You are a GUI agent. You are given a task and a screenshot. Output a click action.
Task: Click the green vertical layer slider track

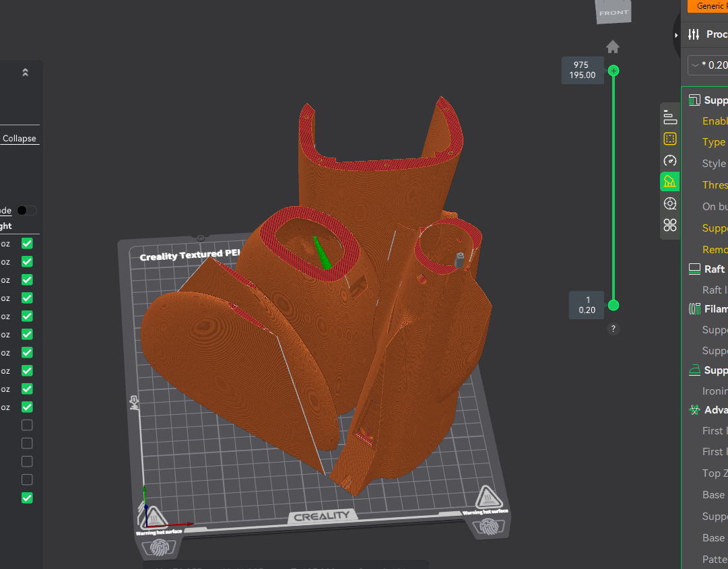[614, 188]
